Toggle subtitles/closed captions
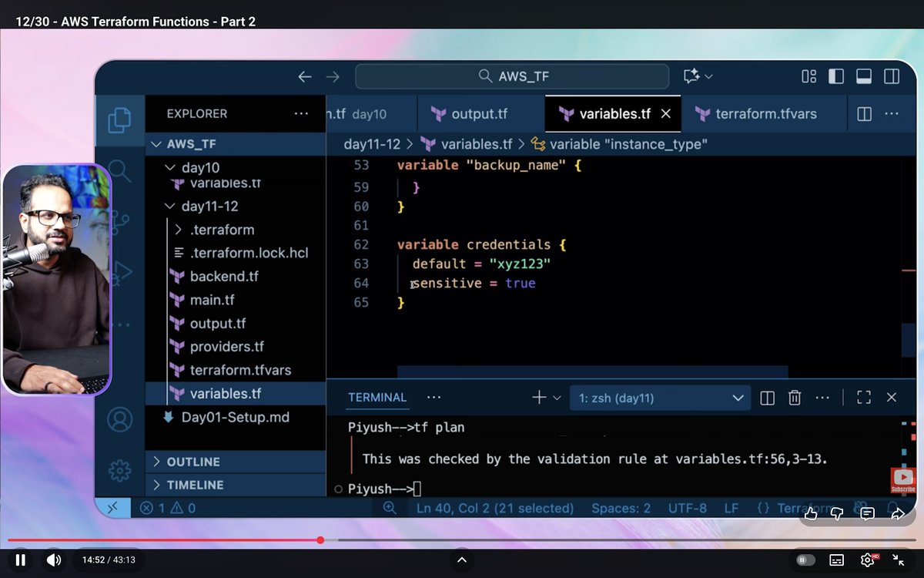 pyautogui.click(x=836, y=560)
